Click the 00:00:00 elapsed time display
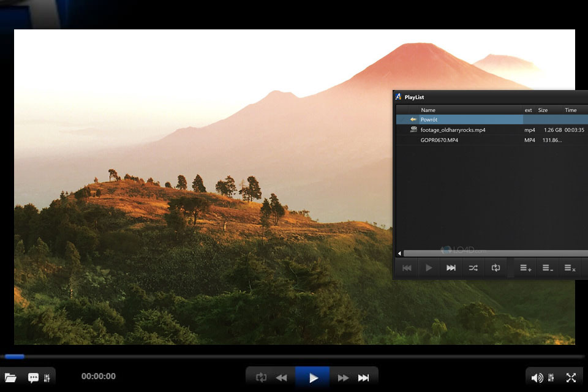The image size is (588, 392). point(98,376)
